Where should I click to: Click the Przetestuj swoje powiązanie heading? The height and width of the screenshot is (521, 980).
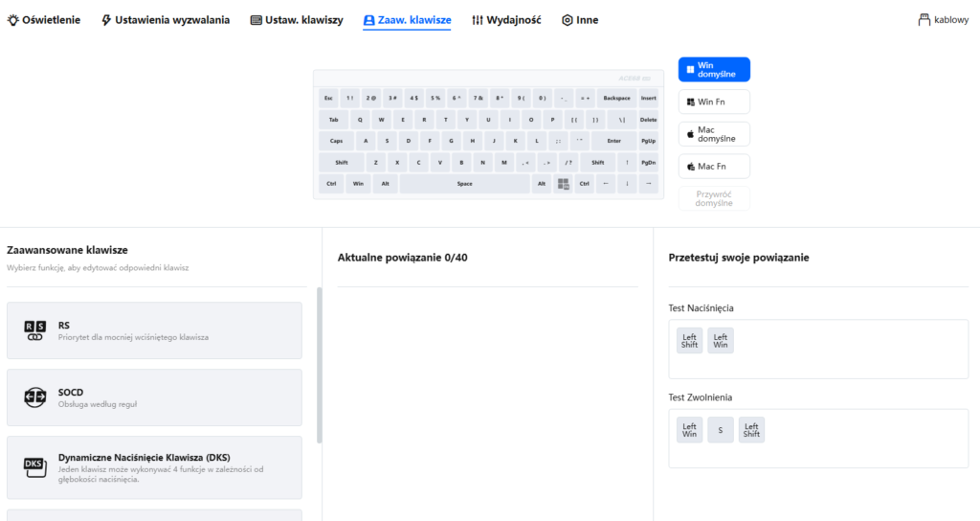point(739,257)
